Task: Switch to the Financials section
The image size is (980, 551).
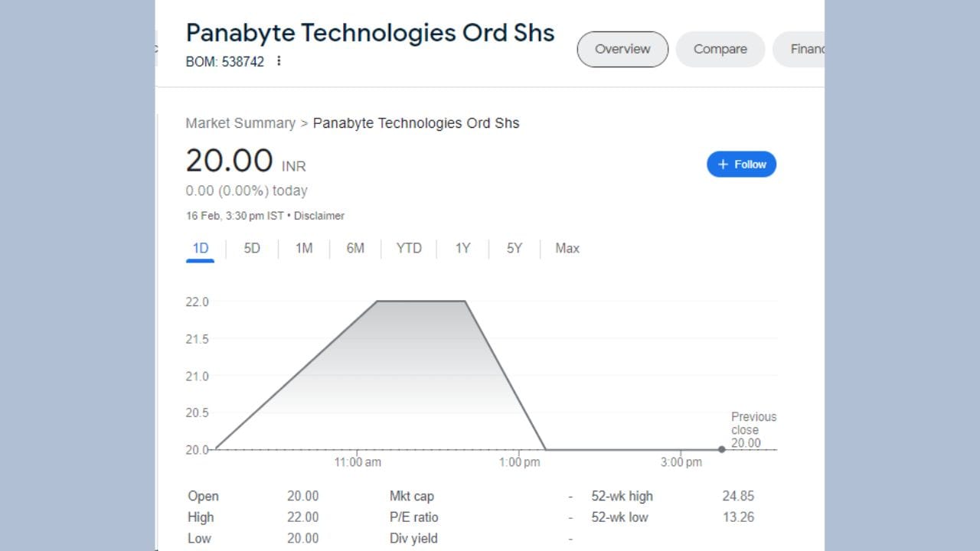Action: pyautogui.click(x=808, y=49)
